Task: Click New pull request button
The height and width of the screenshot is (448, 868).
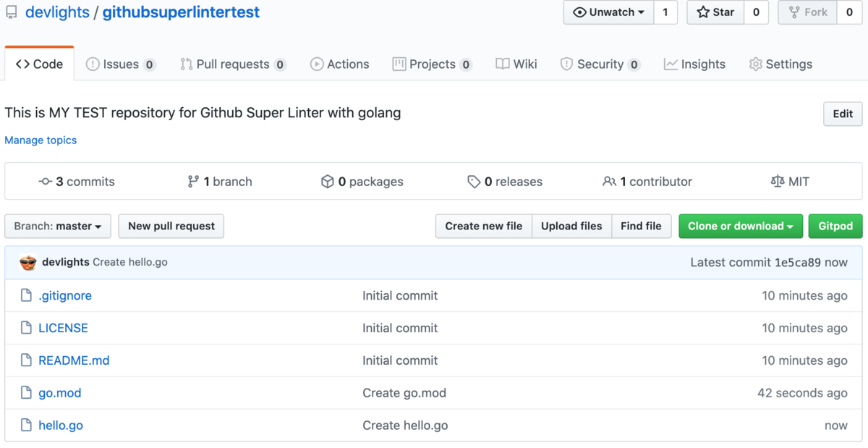Action: [x=171, y=226]
